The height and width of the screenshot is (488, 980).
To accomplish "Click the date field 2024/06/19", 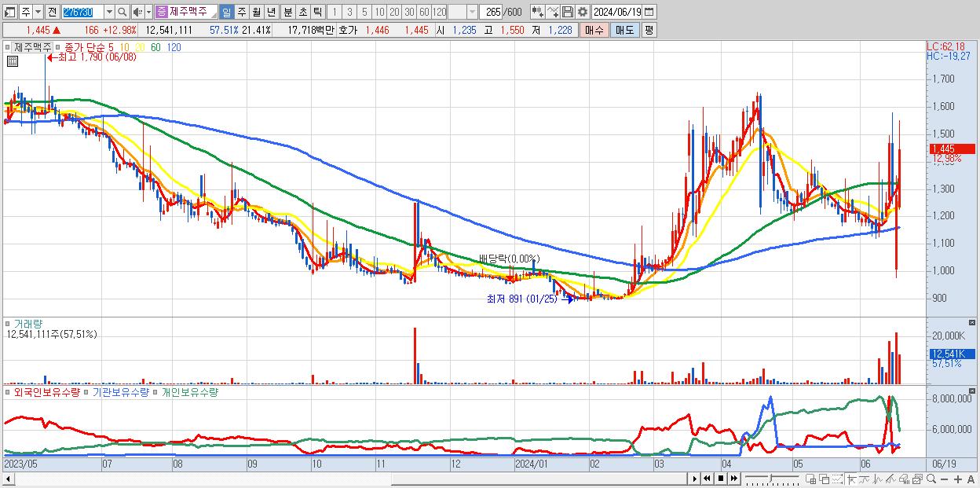I will pos(616,12).
